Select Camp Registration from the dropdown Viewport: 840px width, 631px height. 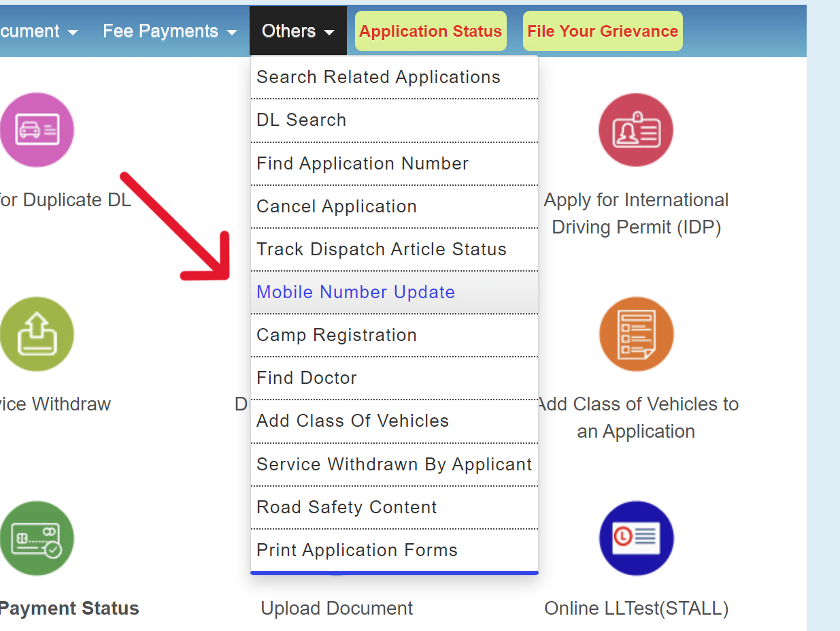click(x=337, y=335)
